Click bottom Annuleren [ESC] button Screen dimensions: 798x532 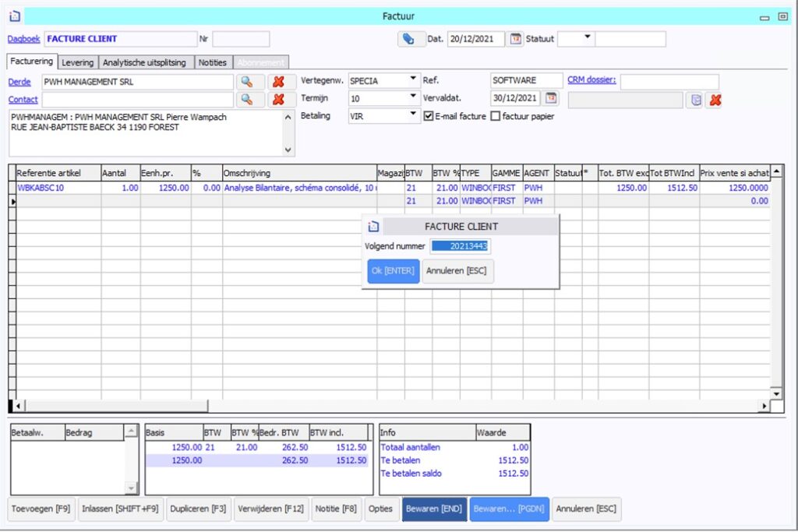pos(586,509)
